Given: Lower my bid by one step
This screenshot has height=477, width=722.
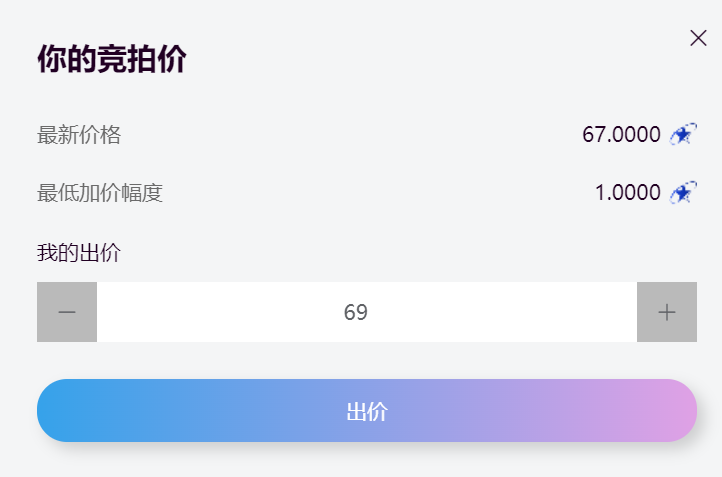Looking at the screenshot, I should coord(67,312).
